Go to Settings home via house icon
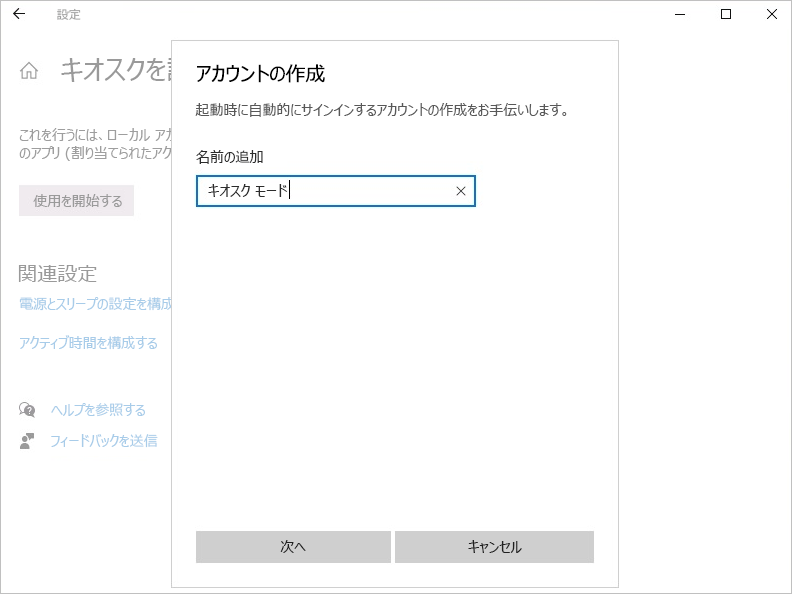Viewport: 792px width, 594px height. point(29,71)
